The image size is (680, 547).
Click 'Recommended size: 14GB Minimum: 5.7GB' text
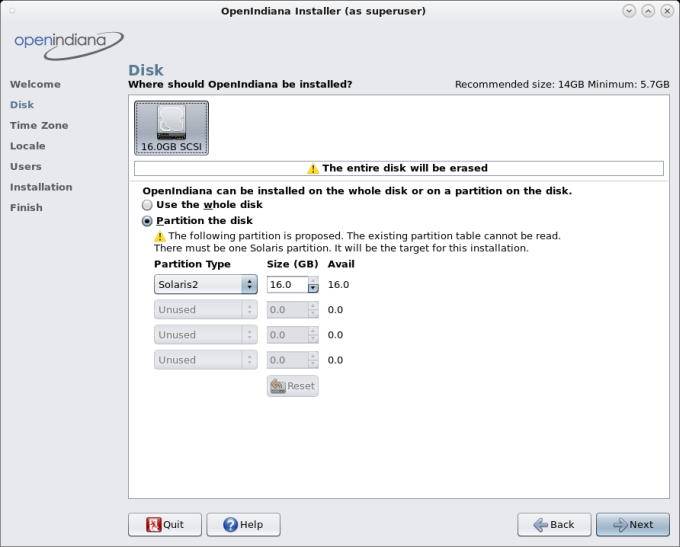click(x=562, y=84)
